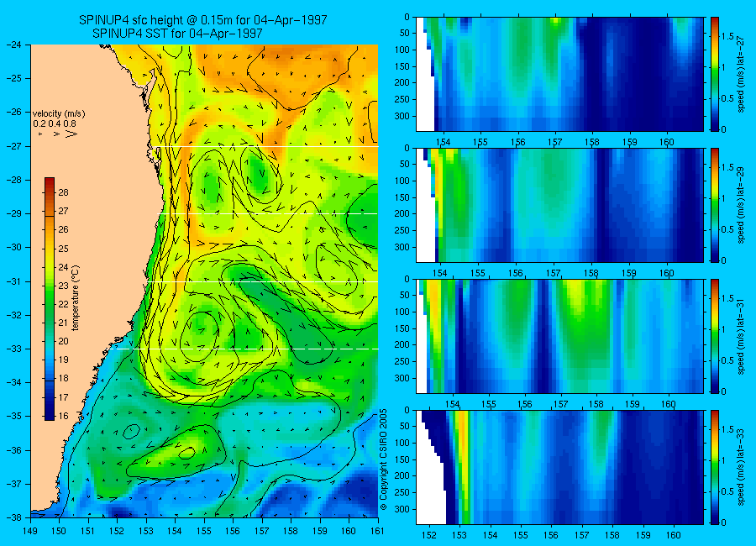Click the '26' tick on temperature colorbar

[x=64, y=229]
